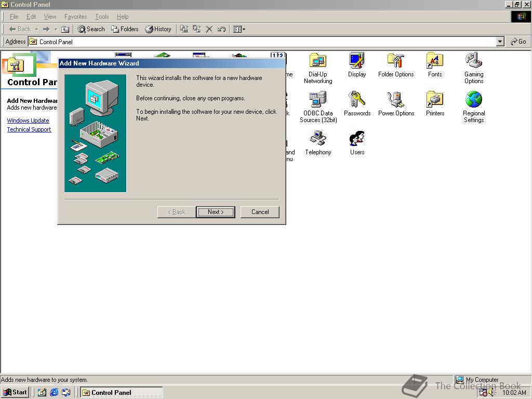The image size is (532, 399).
Task: Click the Delete toolbar icon
Action: [x=209, y=29]
